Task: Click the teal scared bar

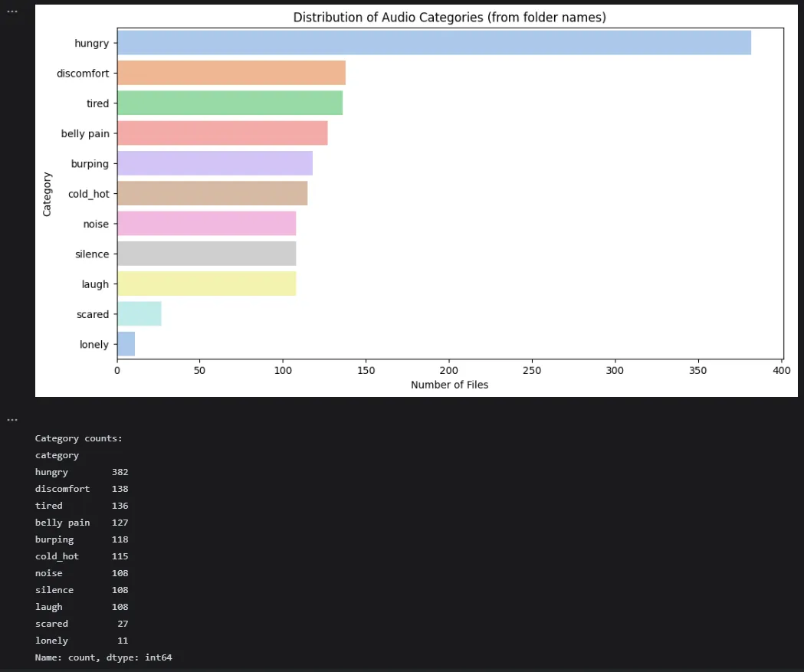Action: click(x=139, y=313)
